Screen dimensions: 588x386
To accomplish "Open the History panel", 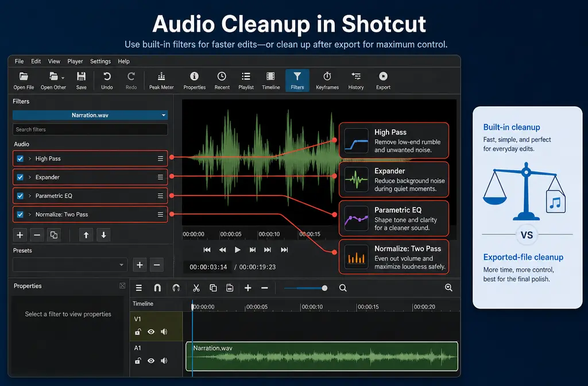I will [356, 80].
